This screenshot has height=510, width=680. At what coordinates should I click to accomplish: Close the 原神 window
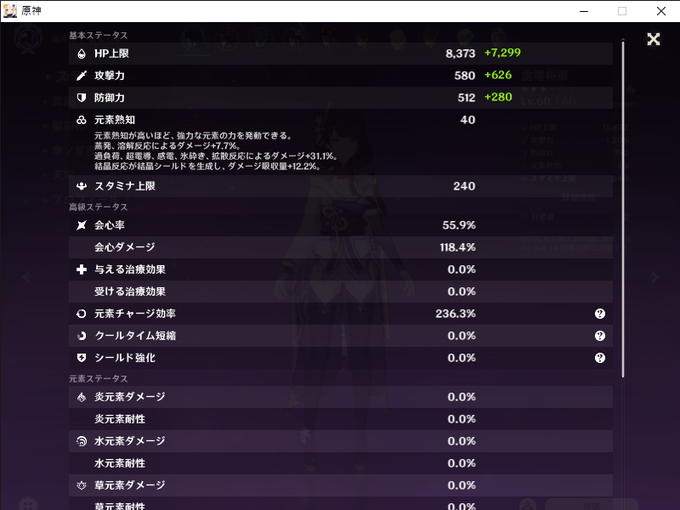661,11
